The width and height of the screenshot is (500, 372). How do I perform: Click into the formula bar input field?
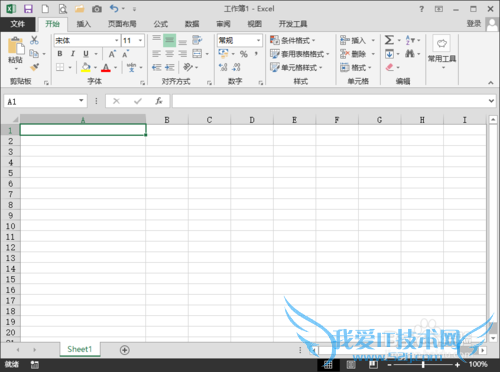click(x=330, y=101)
